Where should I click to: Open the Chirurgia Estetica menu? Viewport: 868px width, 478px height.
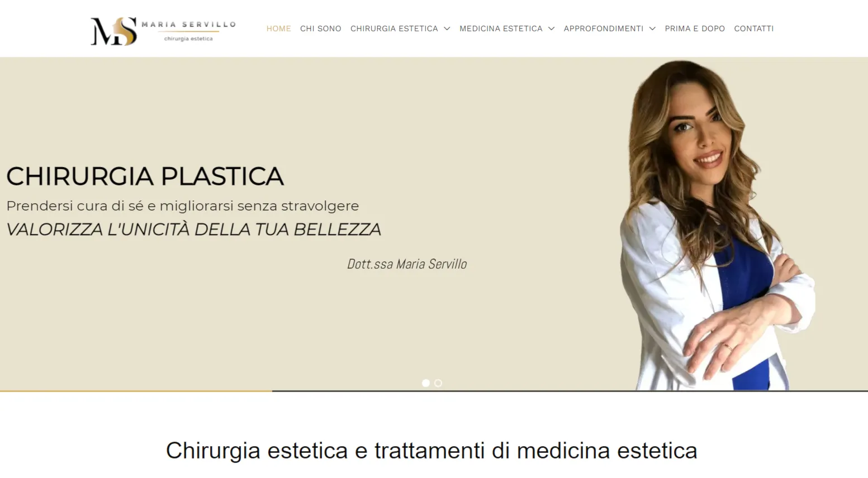(x=394, y=28)
